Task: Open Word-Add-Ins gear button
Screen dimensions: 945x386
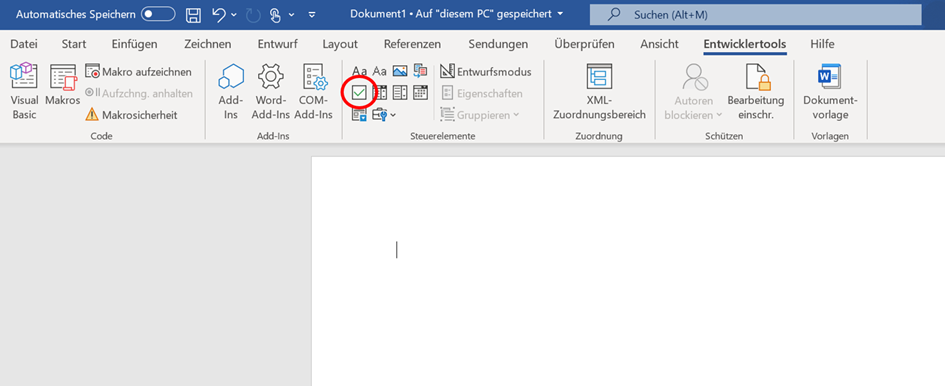Action: pos(271,92)
